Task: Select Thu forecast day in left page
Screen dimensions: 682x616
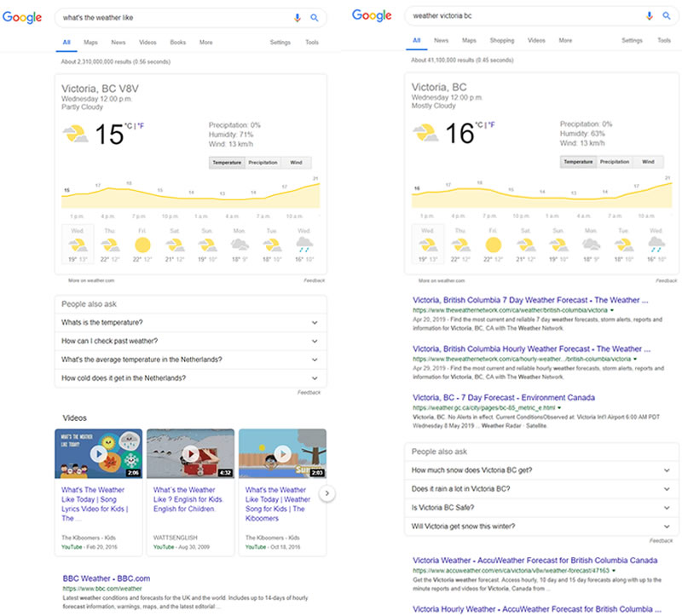Action: coord(110,245)
